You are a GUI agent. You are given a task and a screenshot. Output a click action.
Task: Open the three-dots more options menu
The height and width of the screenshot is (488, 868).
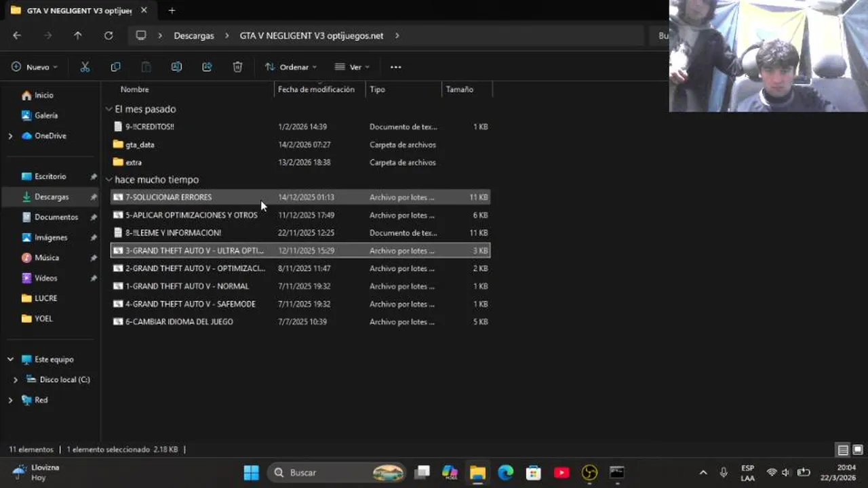pyautogui.click(x=395, y=67)
